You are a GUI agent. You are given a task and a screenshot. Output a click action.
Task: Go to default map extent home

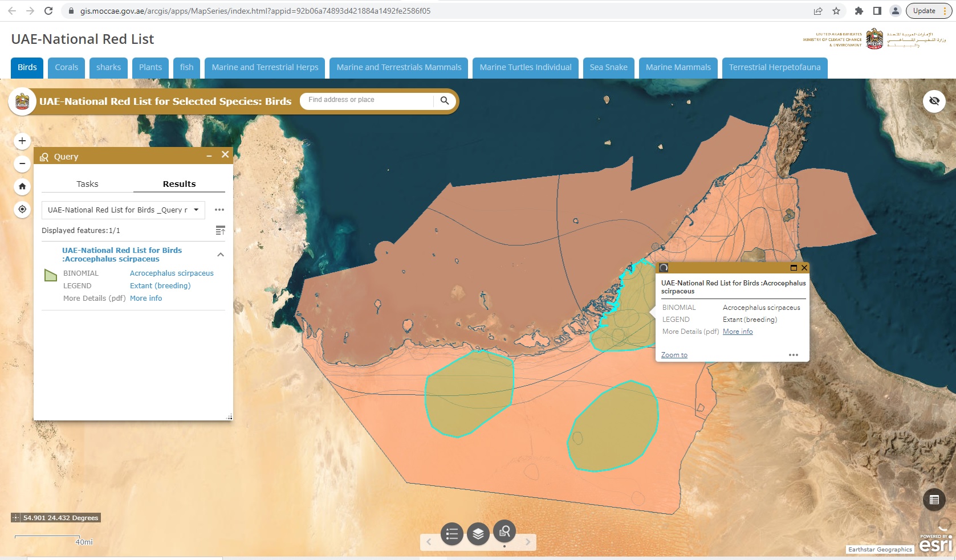(22, 186)
